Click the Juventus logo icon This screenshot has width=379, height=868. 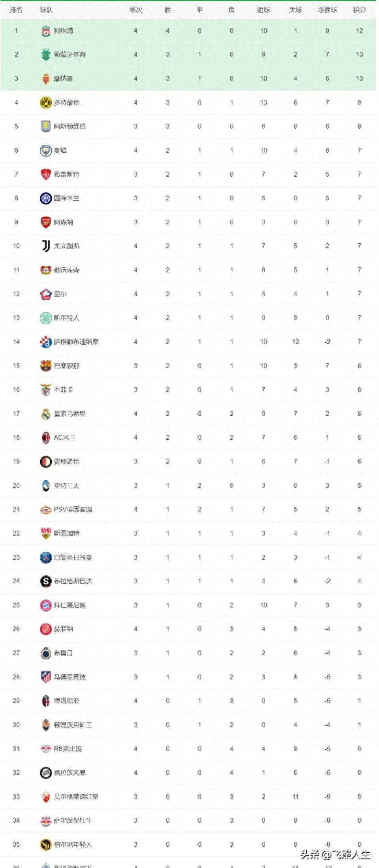click(46, 246)
